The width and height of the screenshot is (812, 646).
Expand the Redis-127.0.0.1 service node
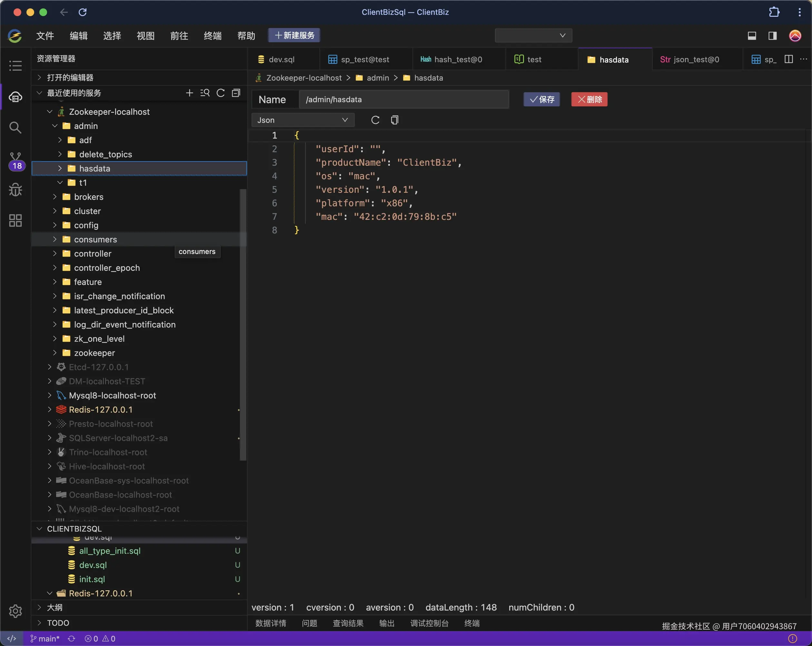(50, 410)
